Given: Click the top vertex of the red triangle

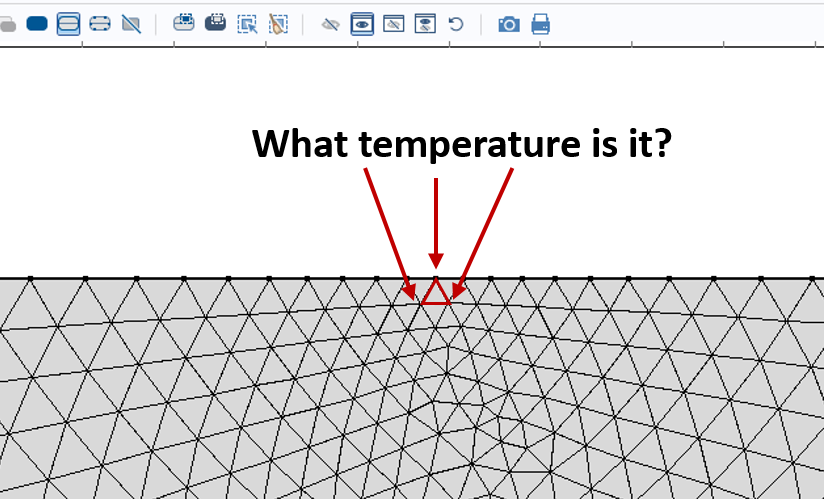Looking at the screenshot, I should [x=435, y=279].
